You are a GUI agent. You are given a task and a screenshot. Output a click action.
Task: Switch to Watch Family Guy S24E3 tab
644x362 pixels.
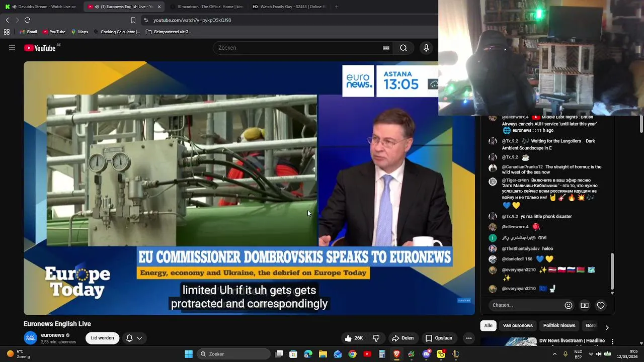(289, 7)
